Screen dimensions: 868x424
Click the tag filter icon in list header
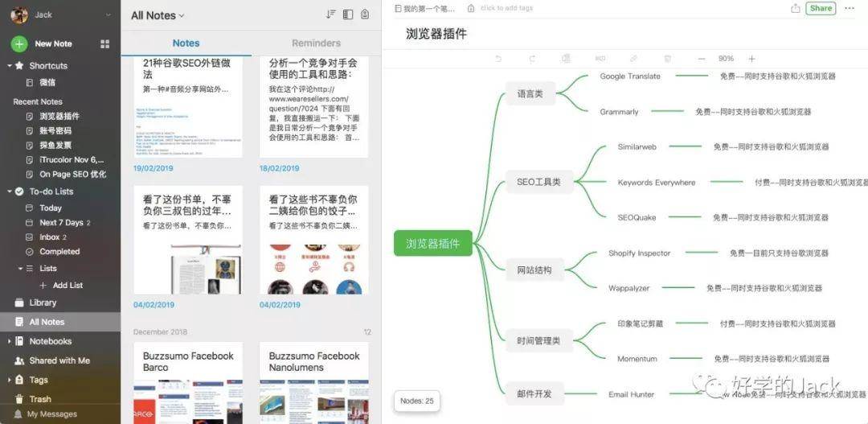365,15
